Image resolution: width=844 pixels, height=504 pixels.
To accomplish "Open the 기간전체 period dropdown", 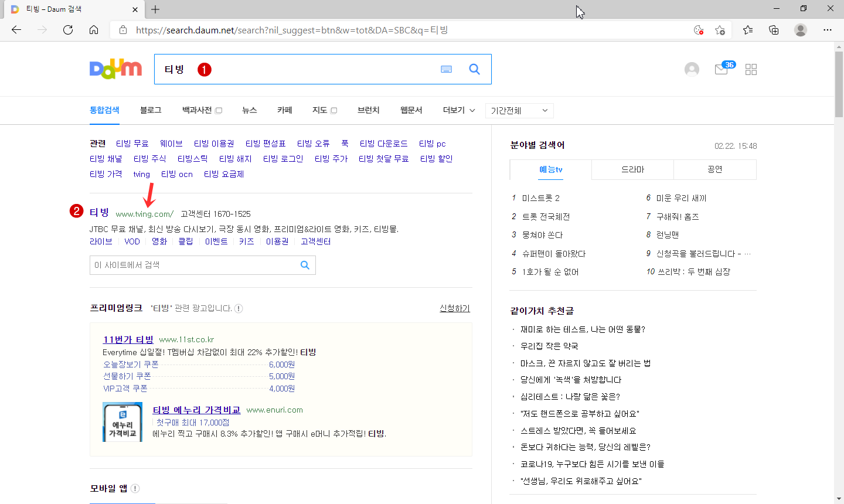I will [x=519, y=110].
